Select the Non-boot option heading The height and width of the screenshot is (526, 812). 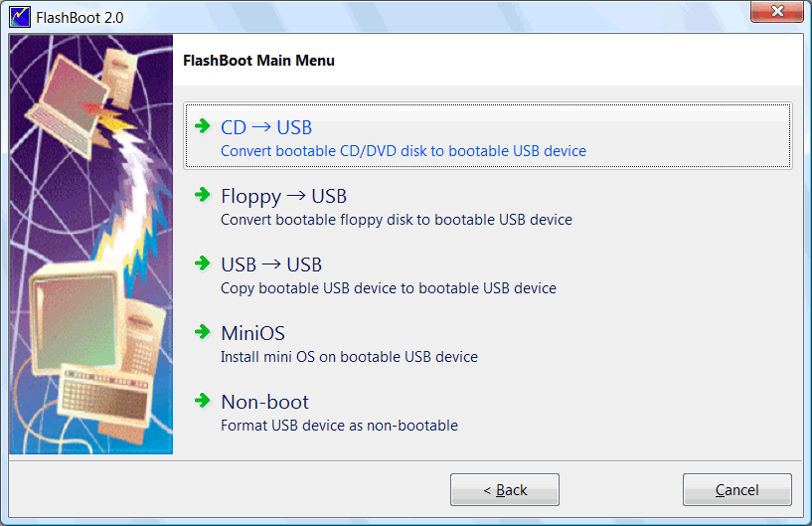264,402
